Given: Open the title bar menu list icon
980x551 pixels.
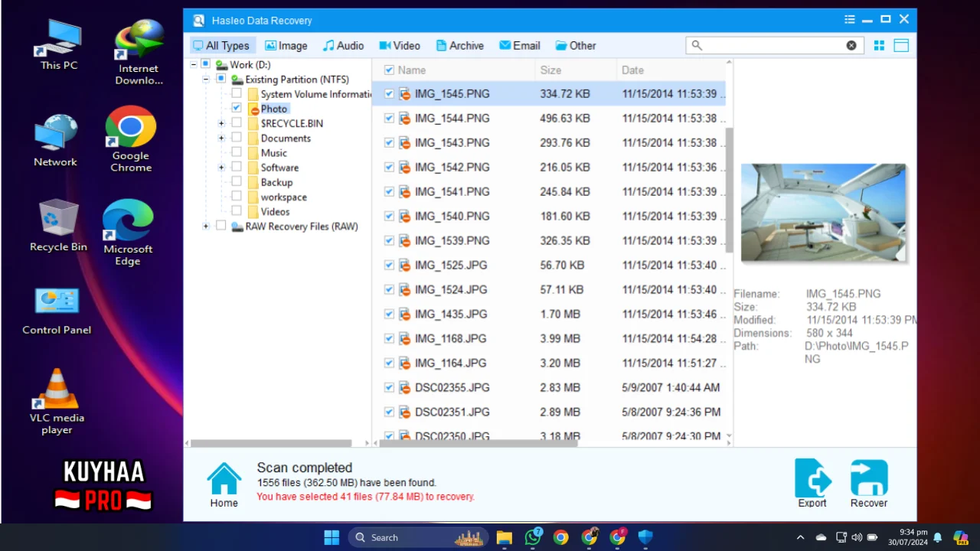Looking at the screenshot, I should pyautogui.click(x=850, y=20).
